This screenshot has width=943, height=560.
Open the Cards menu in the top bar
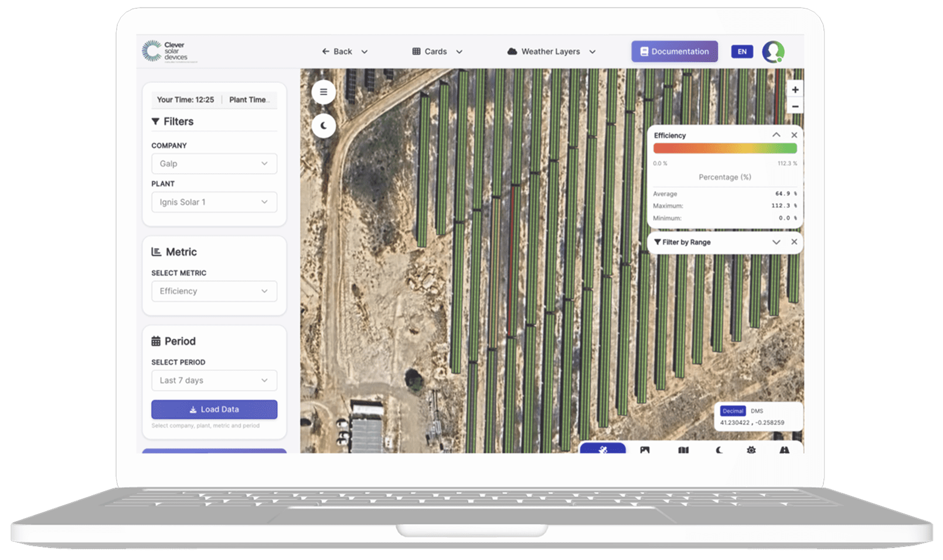coord(436,52)
